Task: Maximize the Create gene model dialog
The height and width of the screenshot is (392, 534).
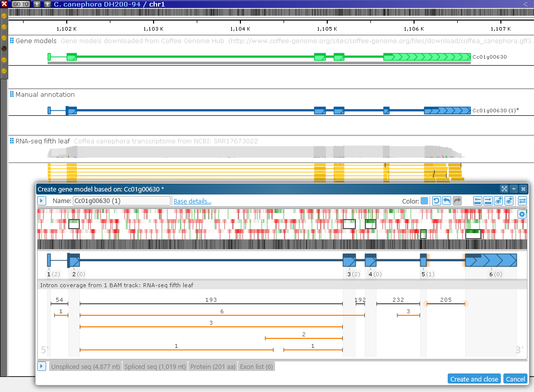Action: [x=504, y=189]
